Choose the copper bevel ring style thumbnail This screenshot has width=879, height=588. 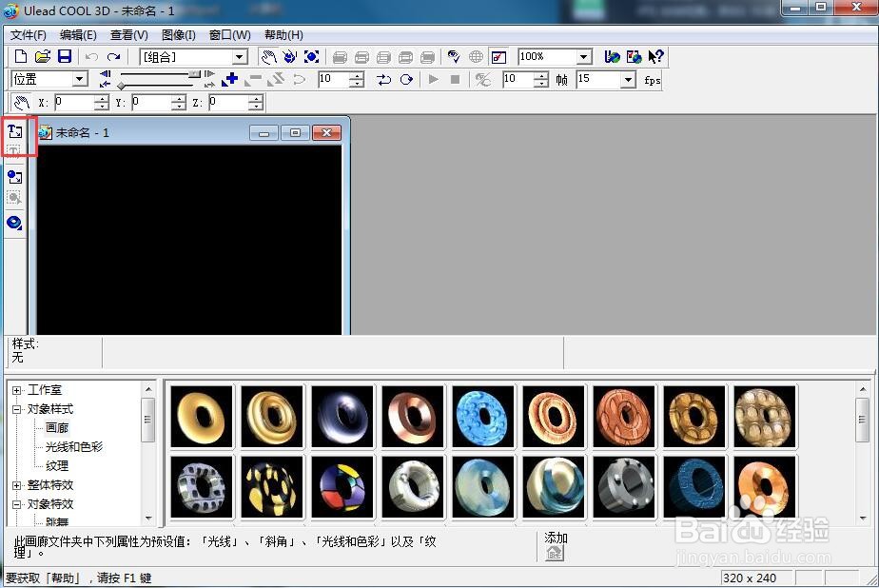click(413, 417)
